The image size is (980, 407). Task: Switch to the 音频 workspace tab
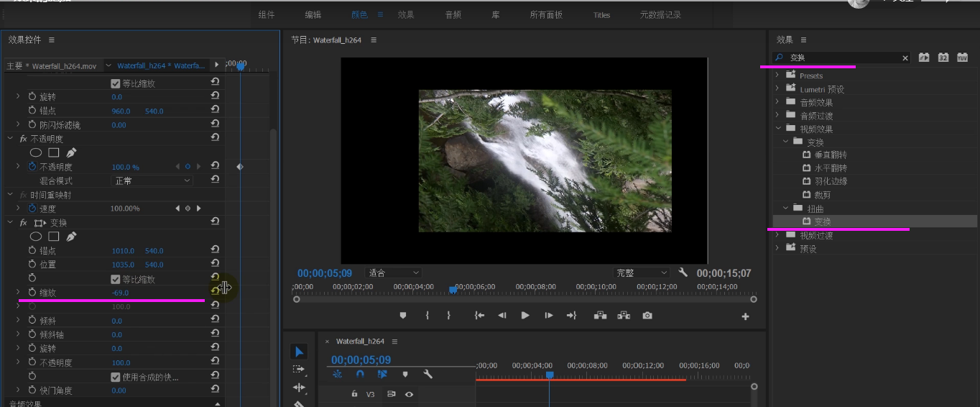(x=453, y=15)
